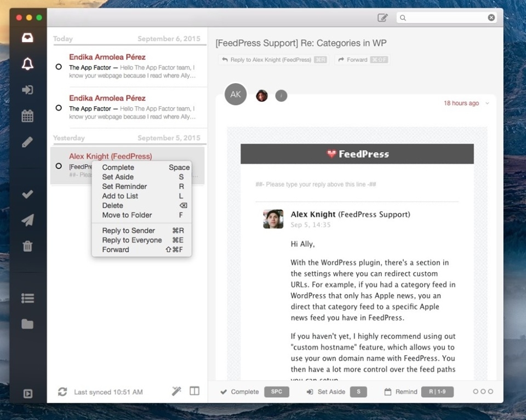Choose Complete from the context menu

(141, 167)
